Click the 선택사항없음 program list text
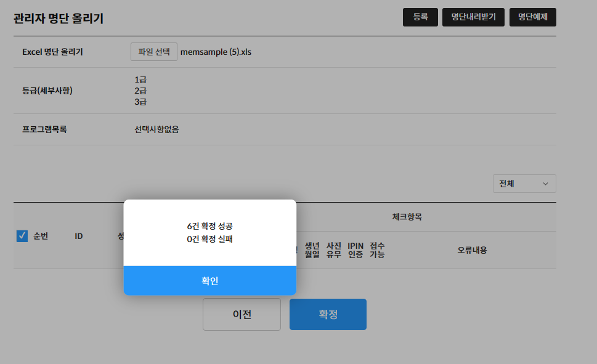This screenshot has height=364, width=597. 156,129
